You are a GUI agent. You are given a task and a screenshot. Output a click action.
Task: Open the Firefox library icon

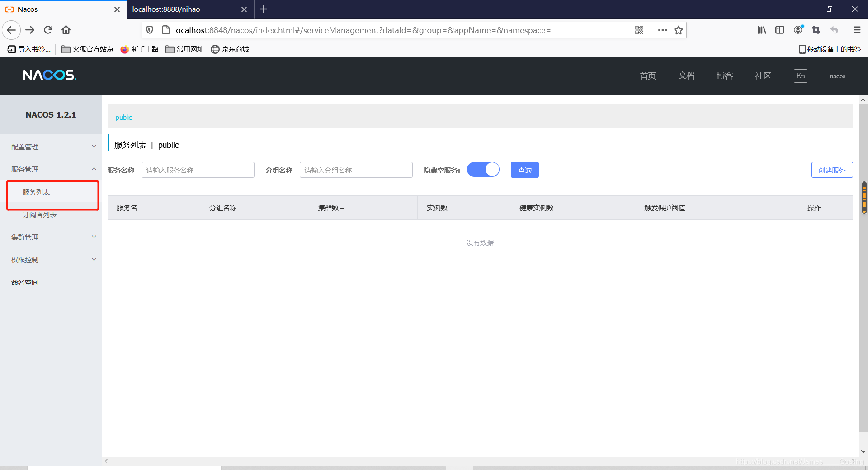click(x=762, y=30)
